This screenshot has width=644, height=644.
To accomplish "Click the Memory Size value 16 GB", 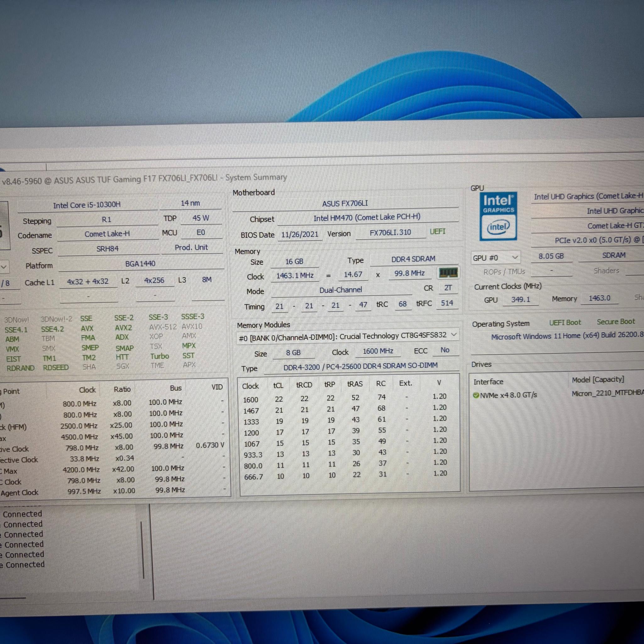I will coord(294,262).
